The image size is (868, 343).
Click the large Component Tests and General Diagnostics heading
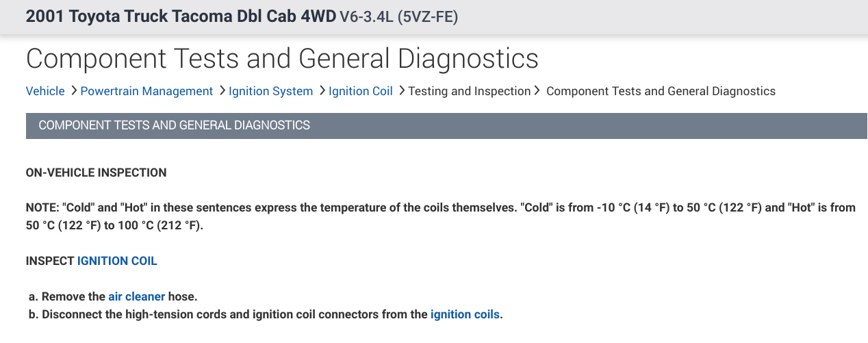point(282,59)
